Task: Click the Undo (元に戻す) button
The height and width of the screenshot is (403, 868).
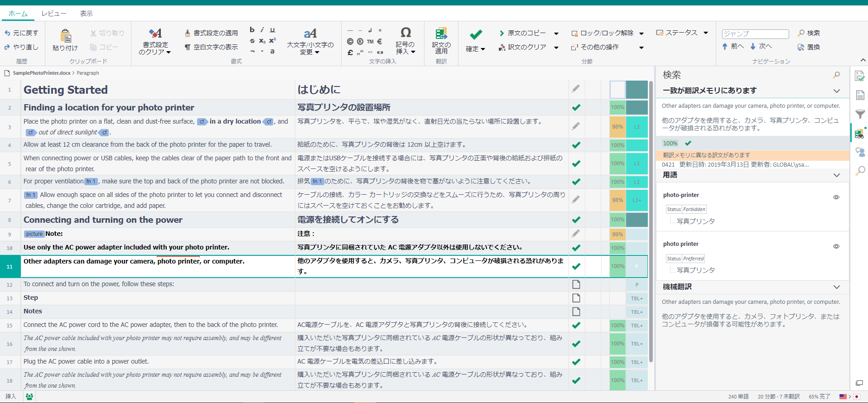Action: pyautogui.click(x=21, y=33)
